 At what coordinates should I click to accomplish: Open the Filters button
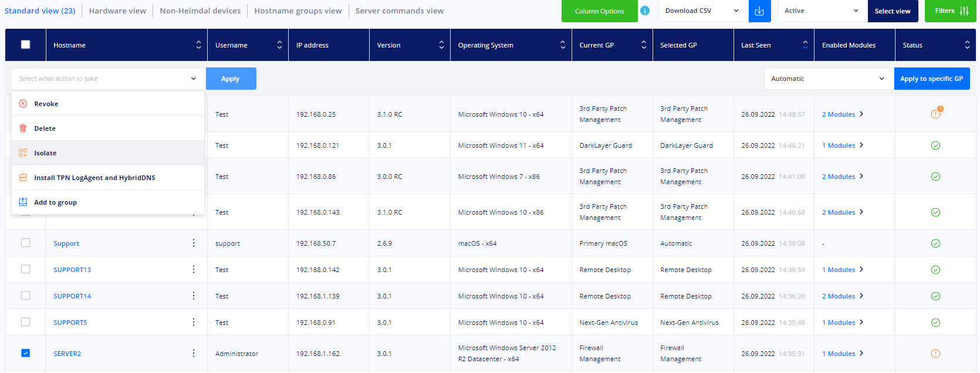951,11
